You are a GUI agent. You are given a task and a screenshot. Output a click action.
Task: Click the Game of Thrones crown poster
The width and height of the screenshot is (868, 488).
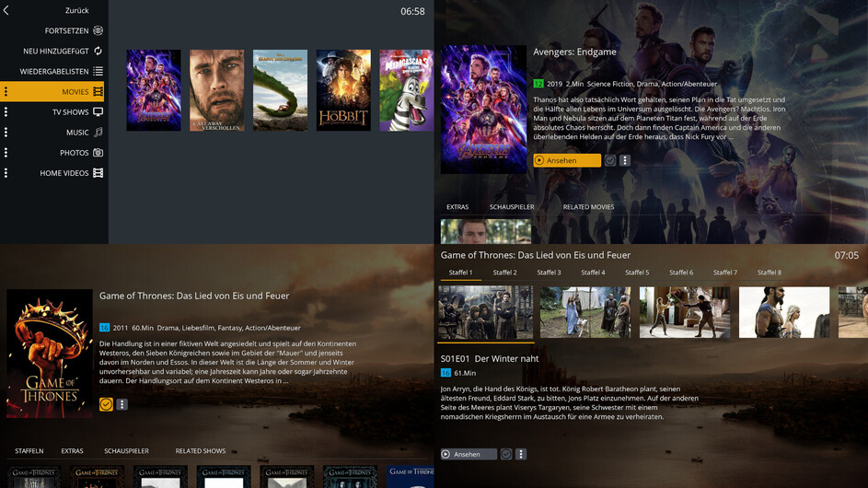[50, 354]
